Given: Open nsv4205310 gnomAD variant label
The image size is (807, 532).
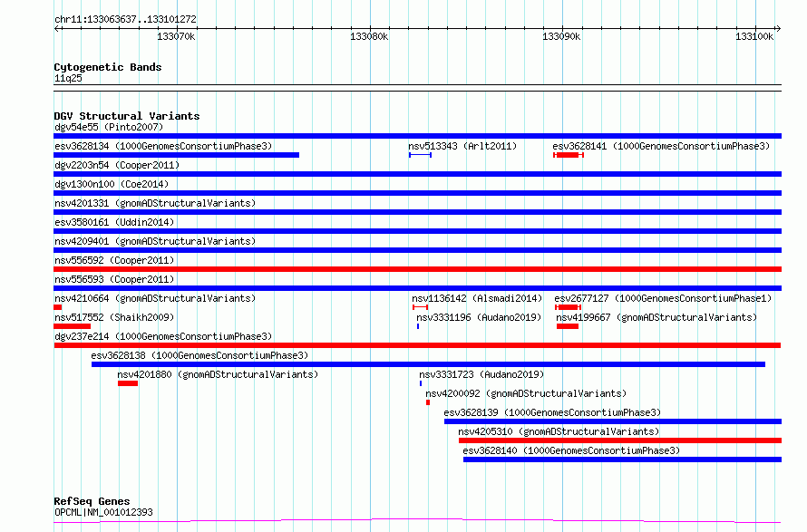Looking at the screenshot, I should click(x=559, y=431).
